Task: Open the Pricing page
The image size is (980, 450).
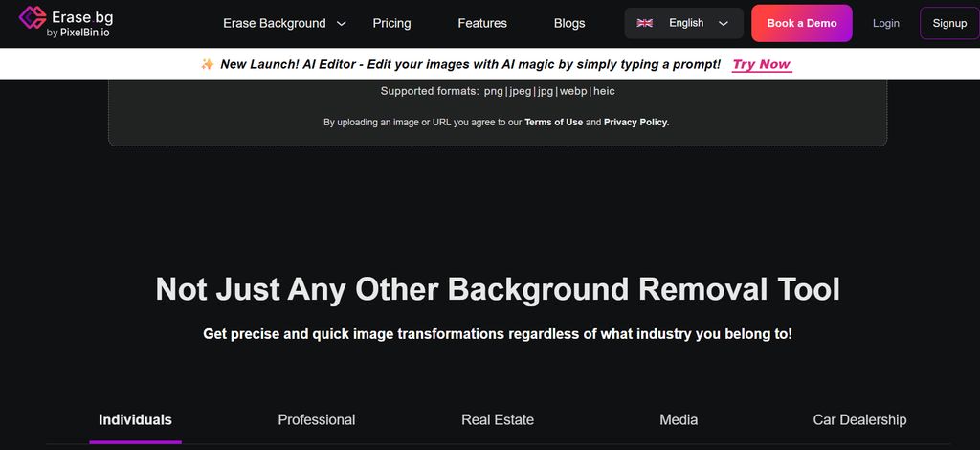Action: 391,23
